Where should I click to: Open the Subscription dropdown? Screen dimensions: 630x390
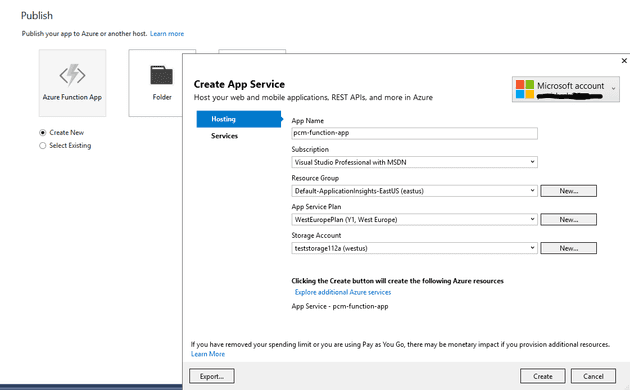(x=414, y=162)
